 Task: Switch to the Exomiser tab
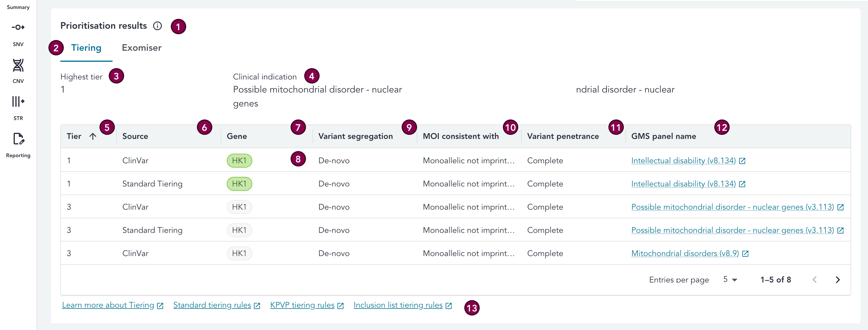click(x=142, y=48)
